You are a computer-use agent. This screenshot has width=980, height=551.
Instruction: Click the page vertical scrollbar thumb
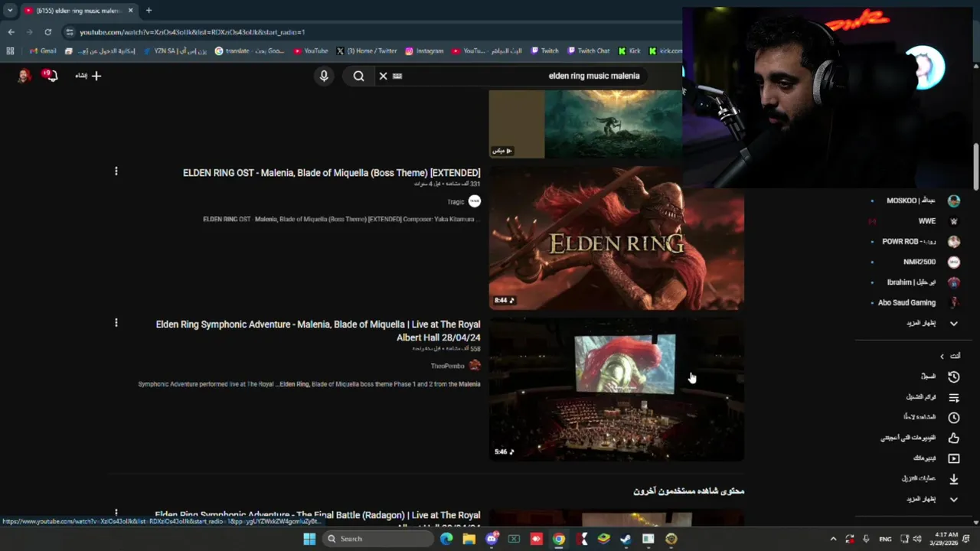[975, 167]
